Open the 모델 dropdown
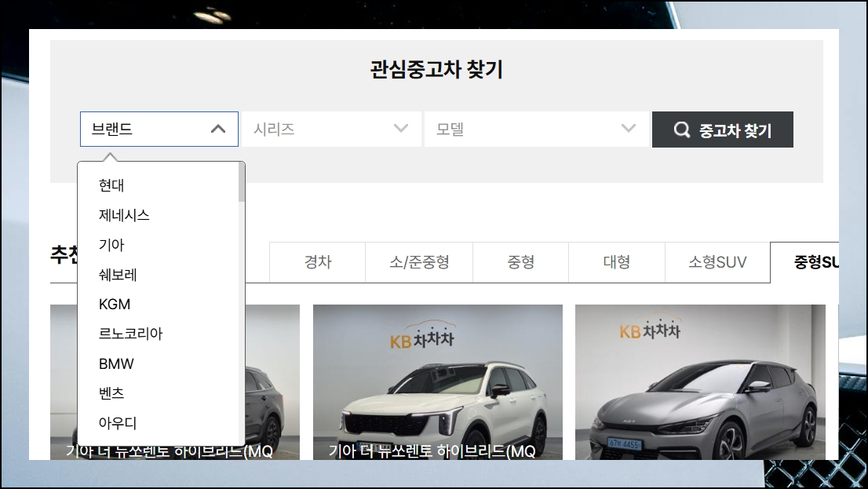Viewport: 868px width, 489px height. click(x=536, y=129)
